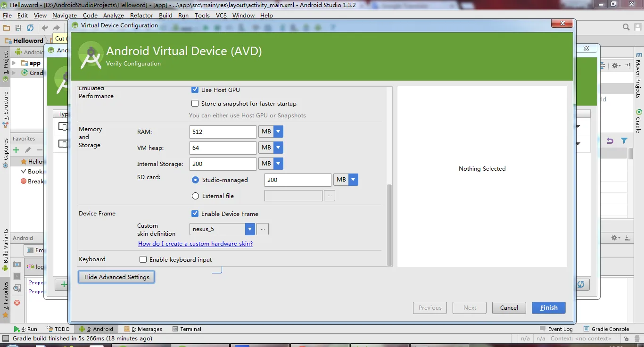Click the Synchronize icon in the toolbar
This screenshot has height=347, width=644.
[30, 28]
